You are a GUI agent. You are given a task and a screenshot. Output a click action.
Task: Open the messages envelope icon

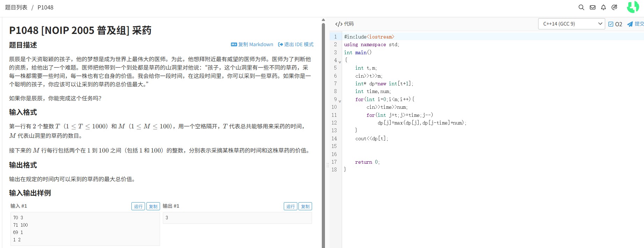click(593, 7)
